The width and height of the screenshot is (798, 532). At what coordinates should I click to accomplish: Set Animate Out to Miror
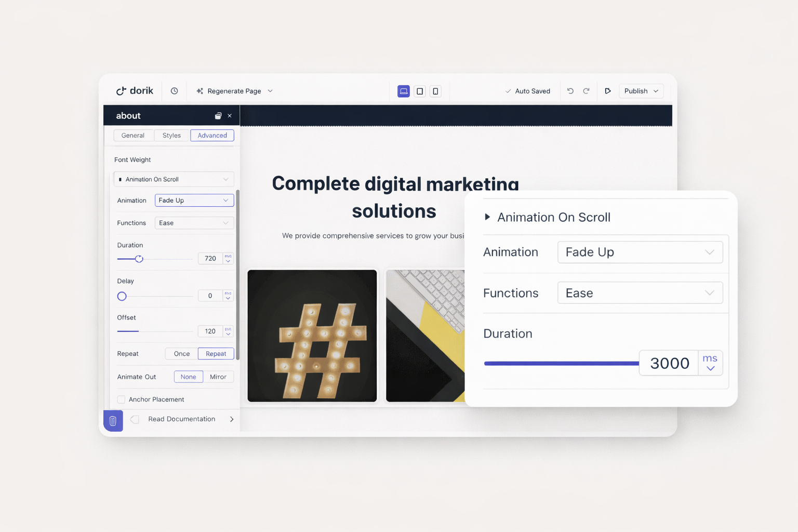(x=218, y=377)
